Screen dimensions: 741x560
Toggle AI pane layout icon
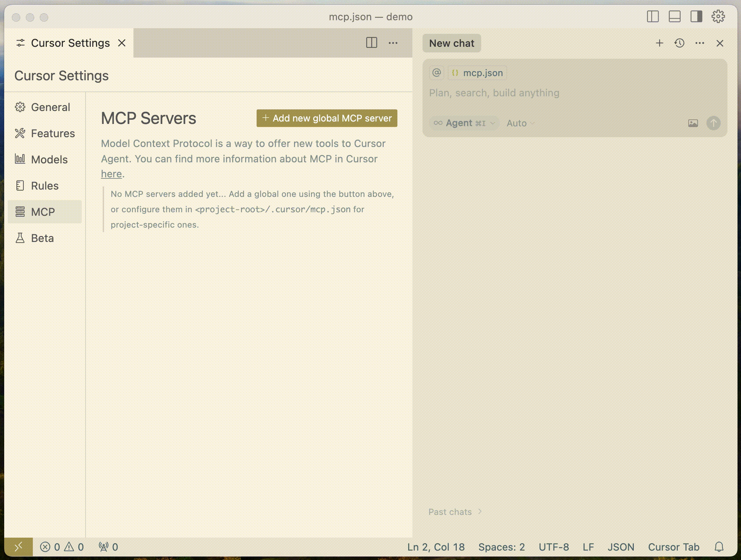(696, 16)
